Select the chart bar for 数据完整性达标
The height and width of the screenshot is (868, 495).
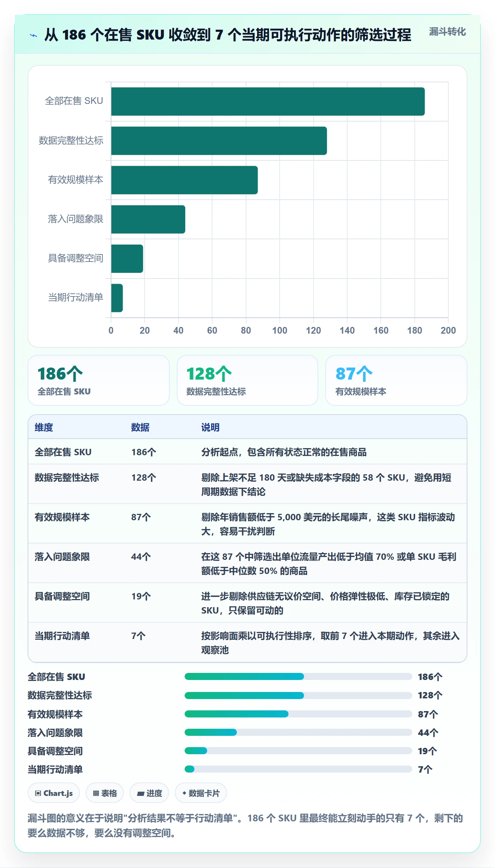(x=219, y=141)
